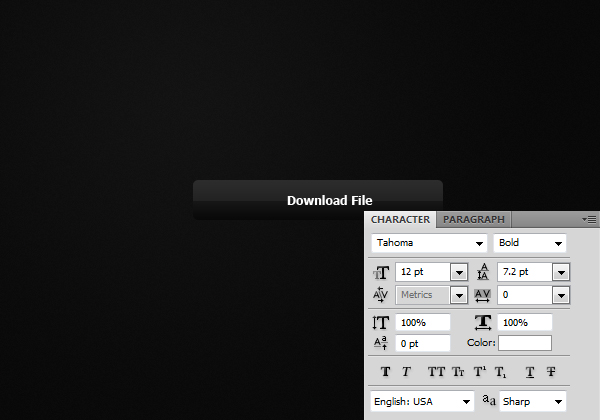This screenshot has width=600, height=420.
Task: Open the Metrics kerning dropdown arrow
Action: 459,295
